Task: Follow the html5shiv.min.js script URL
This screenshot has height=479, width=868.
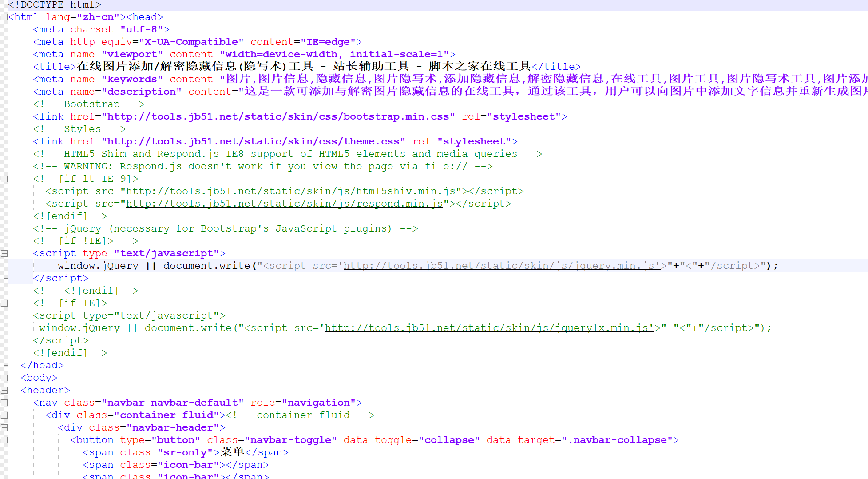Action: click(291, 191)
